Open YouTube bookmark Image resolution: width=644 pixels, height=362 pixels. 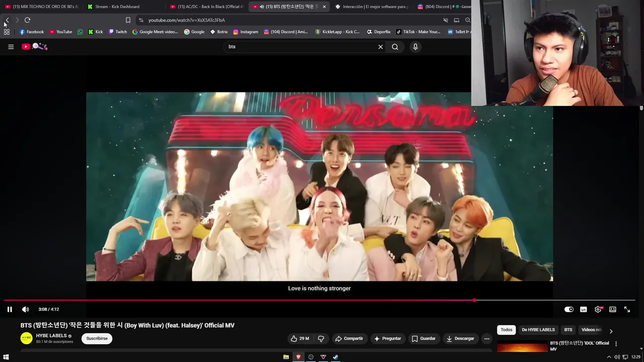(61, 32)
